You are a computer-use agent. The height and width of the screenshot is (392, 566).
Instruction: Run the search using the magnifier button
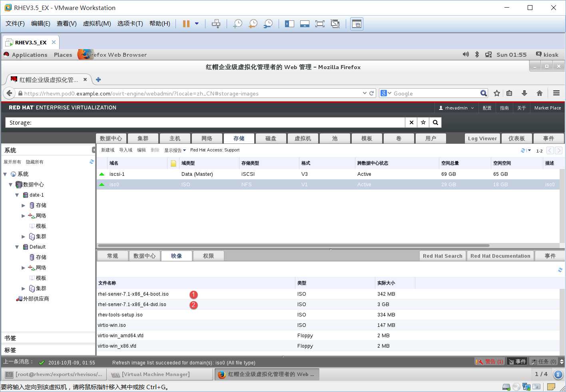coord(436,123)
